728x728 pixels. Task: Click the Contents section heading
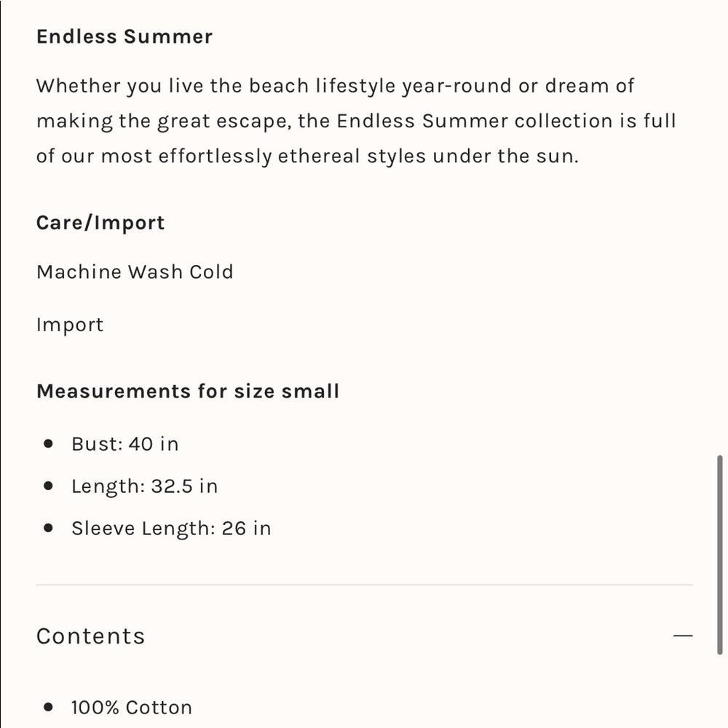(91, 636)
